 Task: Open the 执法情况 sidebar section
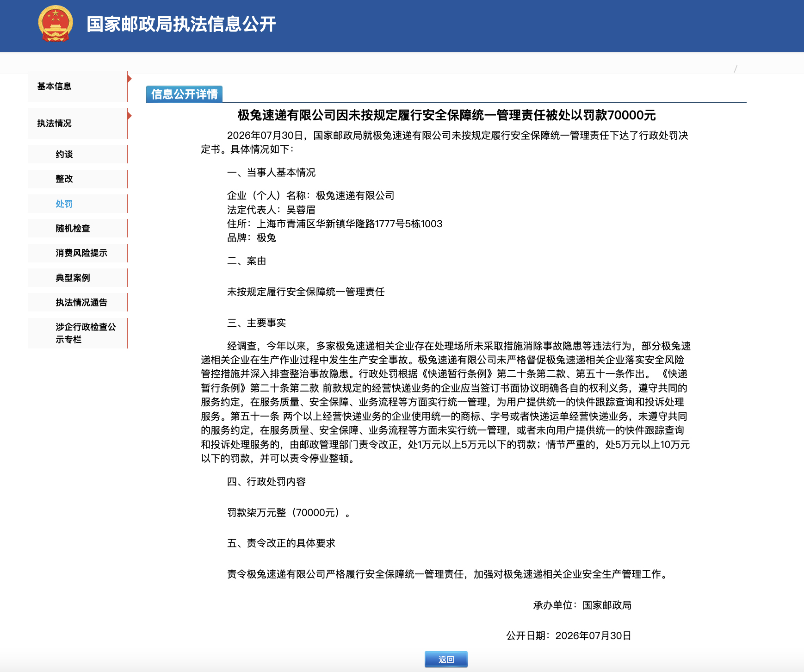[77, 123]
